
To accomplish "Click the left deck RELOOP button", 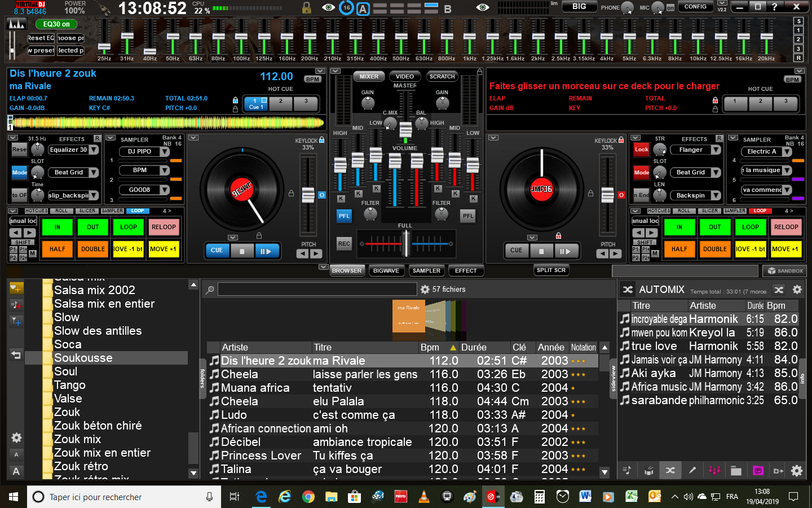I will (164, 227).
